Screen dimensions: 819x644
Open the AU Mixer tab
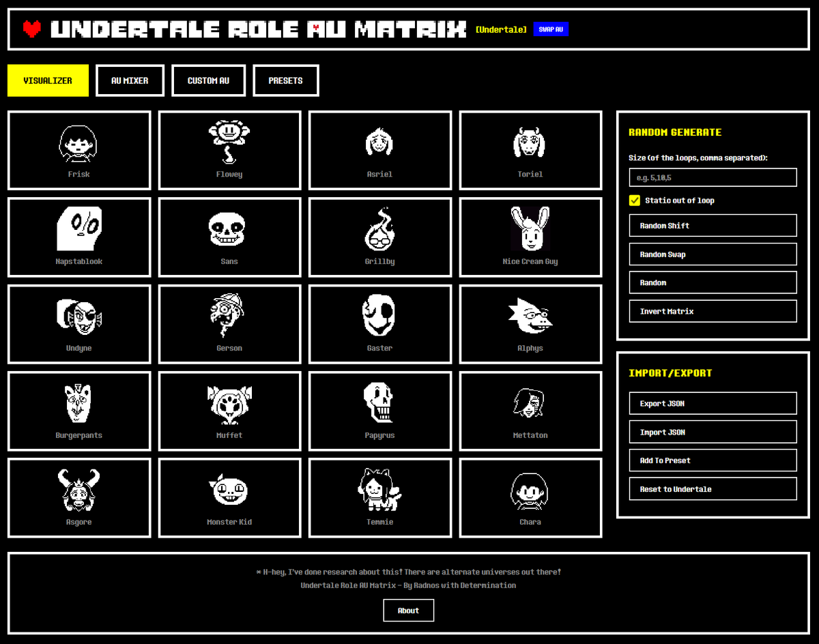(x=130, y=80)
